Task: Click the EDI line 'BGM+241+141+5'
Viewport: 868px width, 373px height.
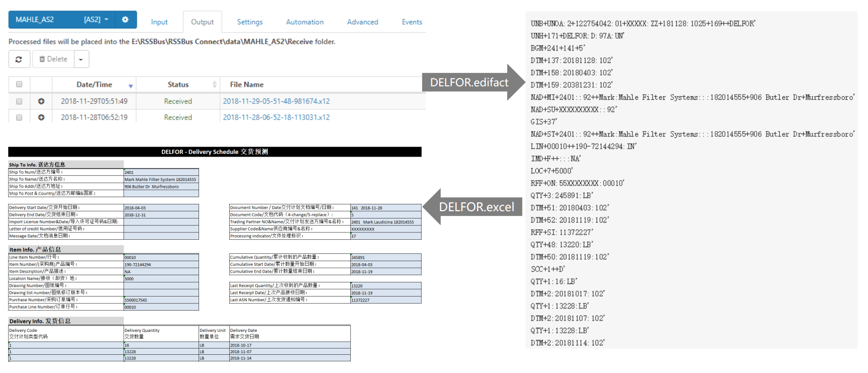Action: coord(558,48)
